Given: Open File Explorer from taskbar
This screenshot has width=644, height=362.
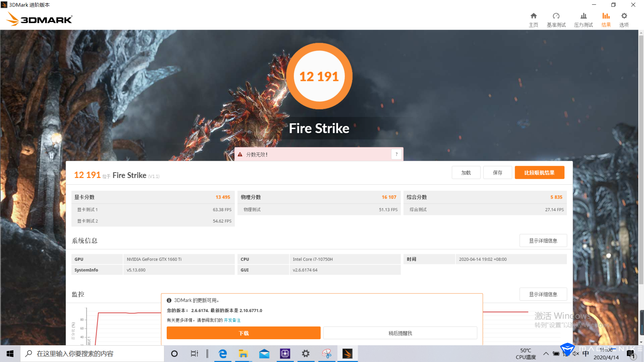Looking at the screenshot, I should click(x=243, y=353).
